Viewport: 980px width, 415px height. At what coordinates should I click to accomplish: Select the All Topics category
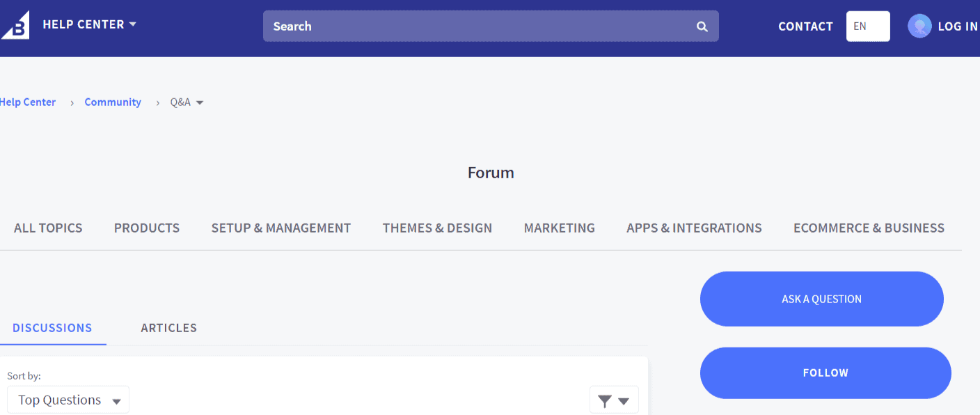(47, 228)
